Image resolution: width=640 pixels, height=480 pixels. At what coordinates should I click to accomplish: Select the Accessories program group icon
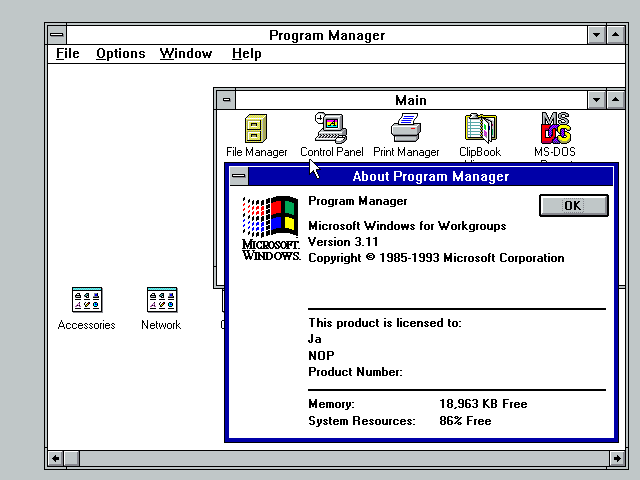coord(87,300)
